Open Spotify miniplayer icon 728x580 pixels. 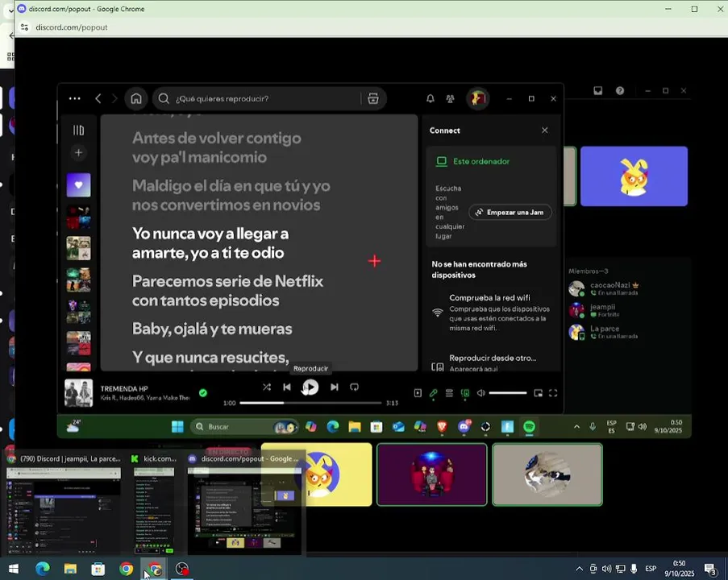538,393
